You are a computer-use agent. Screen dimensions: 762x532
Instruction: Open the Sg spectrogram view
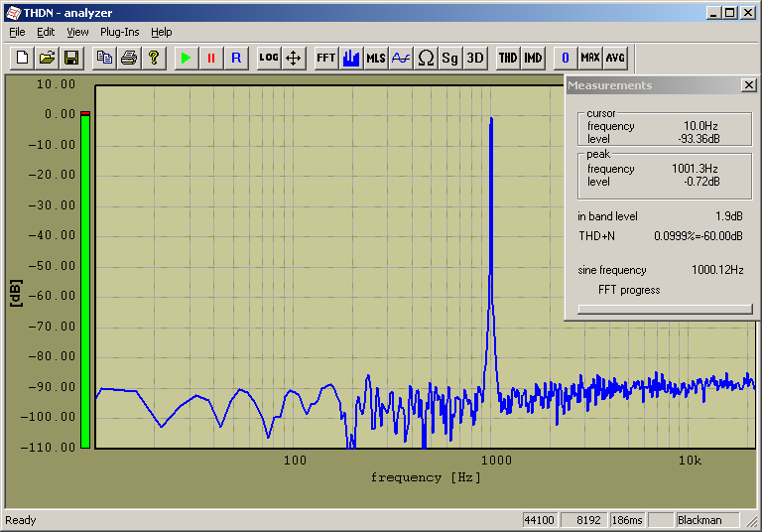coord(450,58)
